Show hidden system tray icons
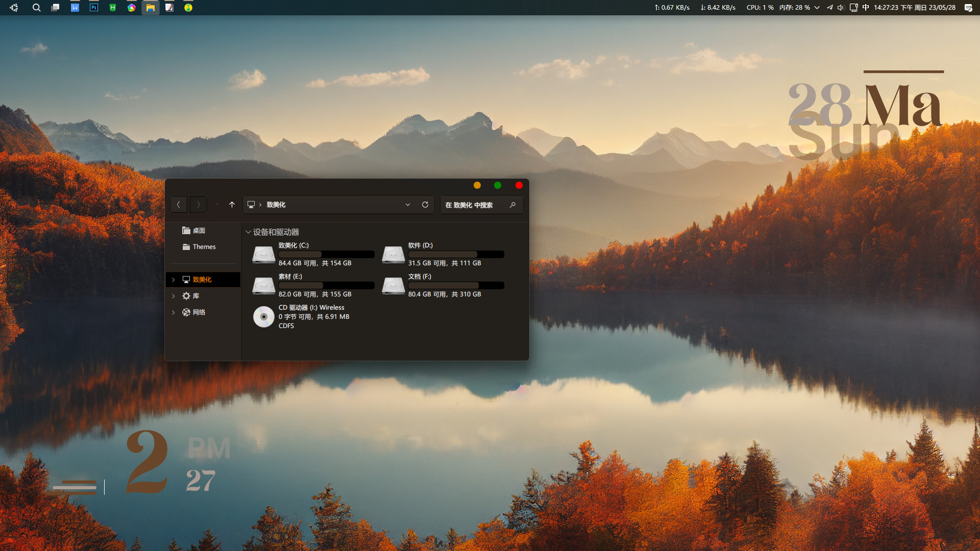Image resolution: width=980 pixels, height=551 pixels. click(817, 8)
